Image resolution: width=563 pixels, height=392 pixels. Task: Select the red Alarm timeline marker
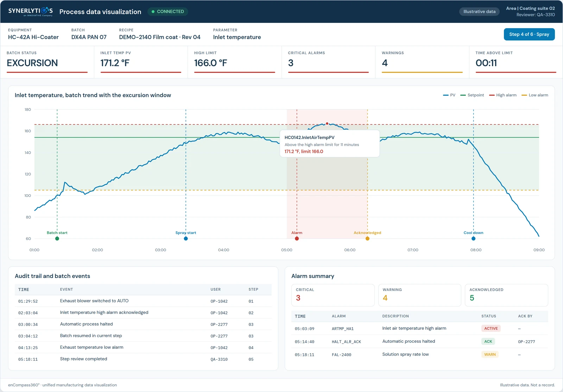coord(297,239)
